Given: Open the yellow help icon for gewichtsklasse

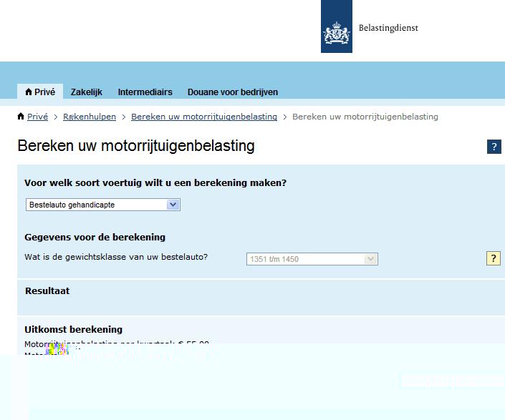Looking at the screenshot, I should coord(494,258).
